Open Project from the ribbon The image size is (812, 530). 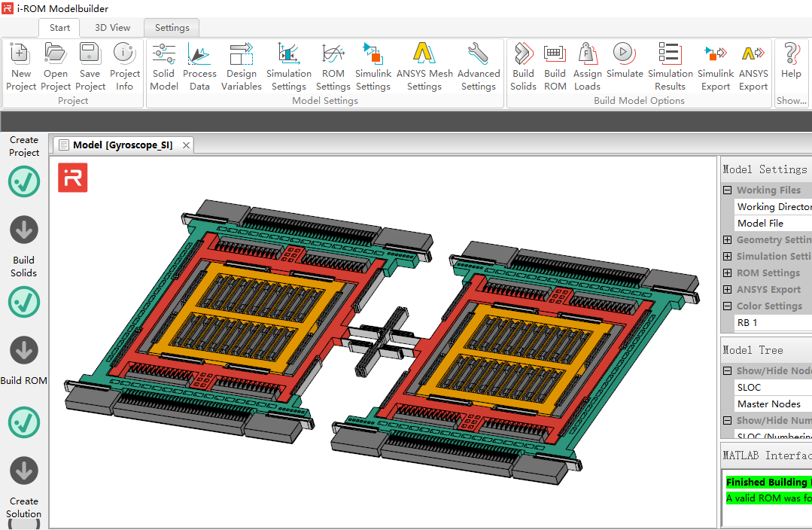pos(56,66)
